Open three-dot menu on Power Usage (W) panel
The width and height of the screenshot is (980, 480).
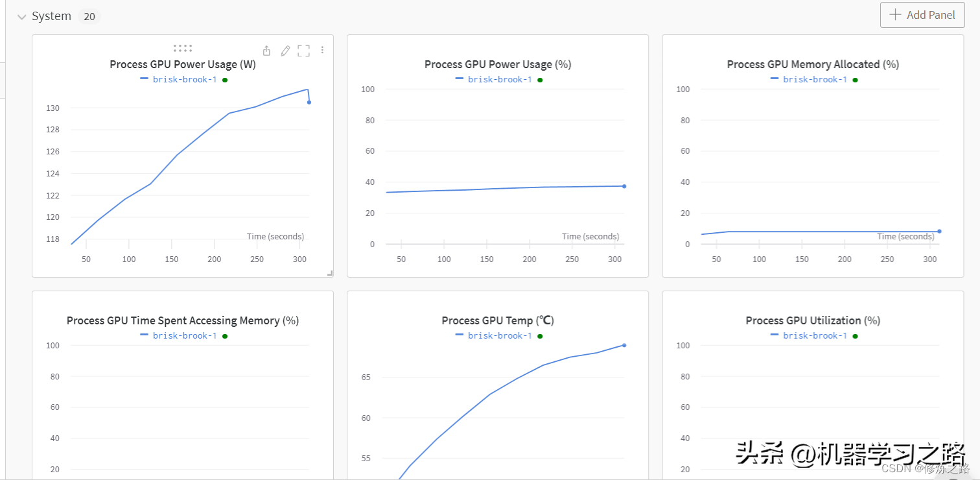pos(322,51)
